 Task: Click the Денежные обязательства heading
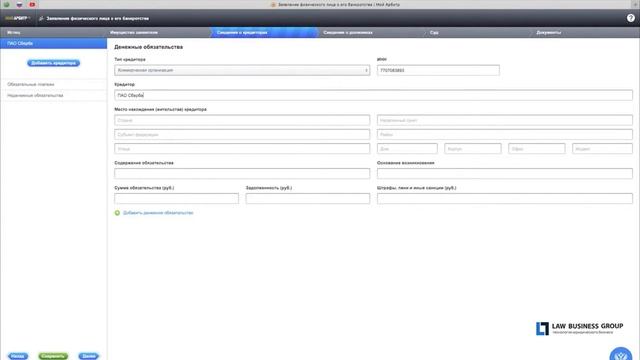(149, 47)
